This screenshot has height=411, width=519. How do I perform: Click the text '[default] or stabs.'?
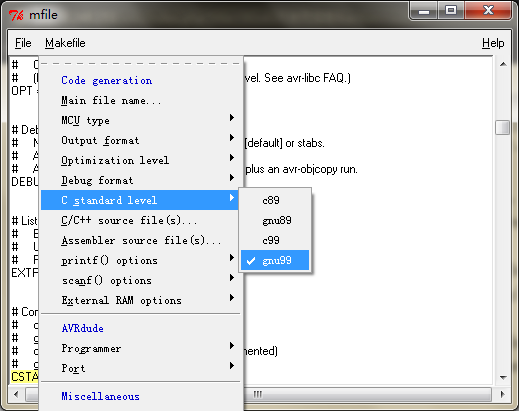(285, 143)
